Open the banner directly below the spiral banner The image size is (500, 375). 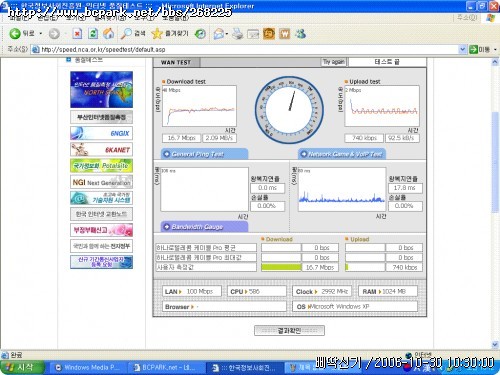101,214
